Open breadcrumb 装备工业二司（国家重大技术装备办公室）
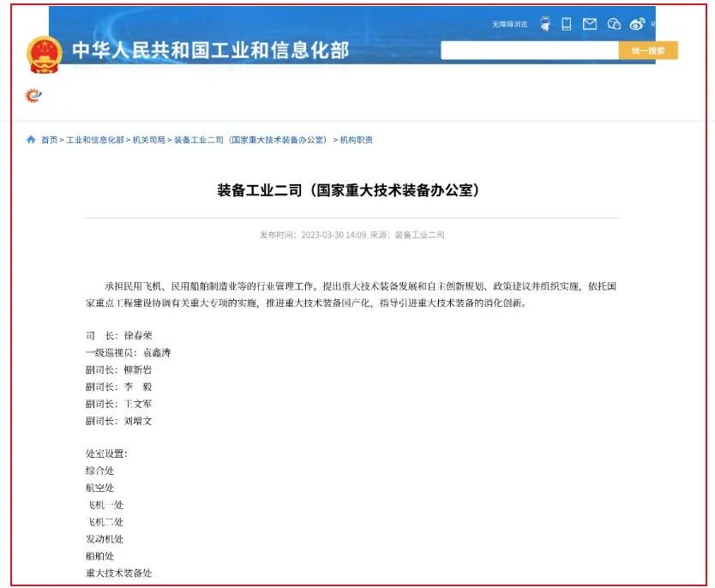Screen dimensions: 715x588 [251, 140]
